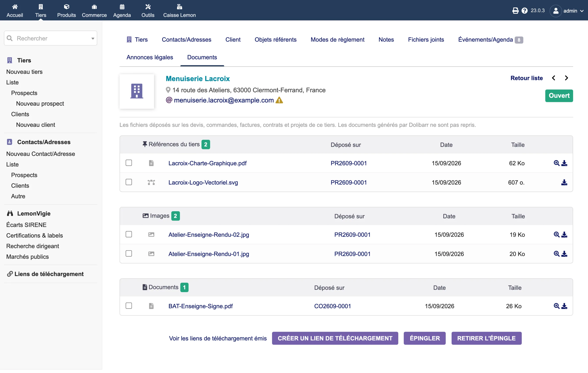Go to next tiers with right arrow
This screenshot has width=588, height=373.
(x=566, y=78)
